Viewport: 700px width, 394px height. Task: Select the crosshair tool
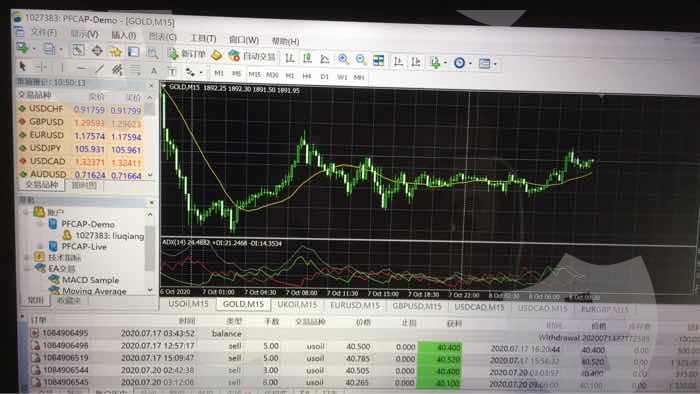tap(39, 67)
